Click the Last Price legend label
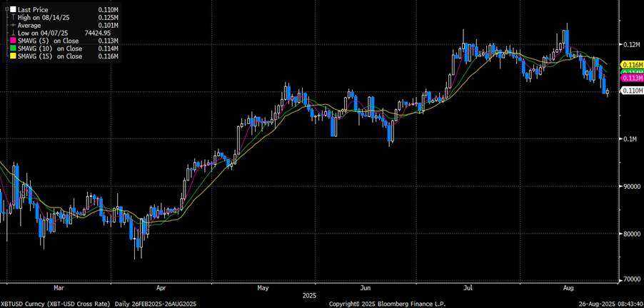 (34, 9)
